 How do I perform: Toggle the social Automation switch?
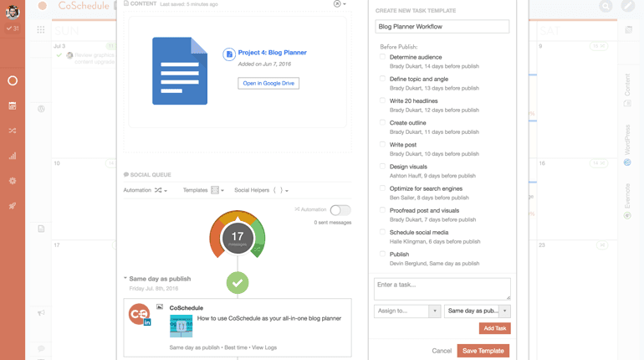click(340, 210)
